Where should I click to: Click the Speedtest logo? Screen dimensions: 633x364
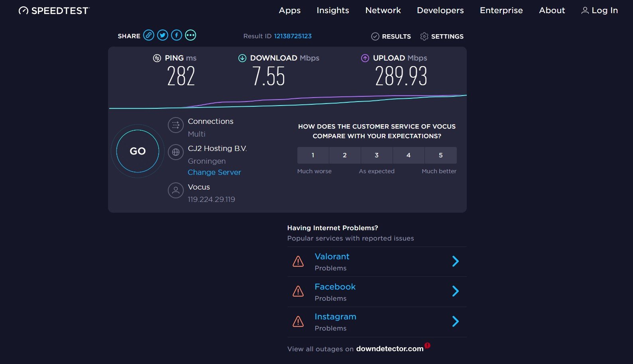click(x=54, y=11)
